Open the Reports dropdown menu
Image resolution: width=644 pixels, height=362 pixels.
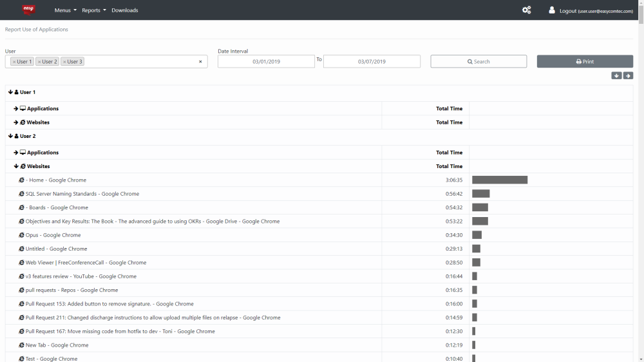coord(93,10)
